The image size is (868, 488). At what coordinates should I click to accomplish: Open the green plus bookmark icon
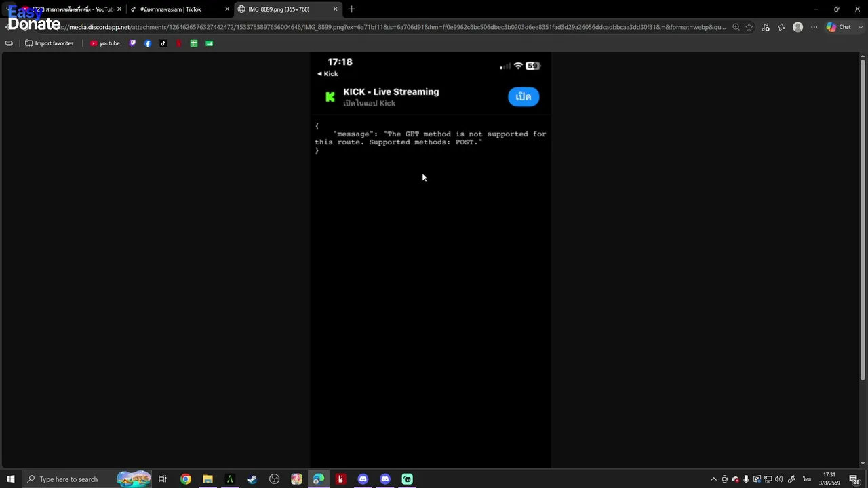tap(194, 43)
